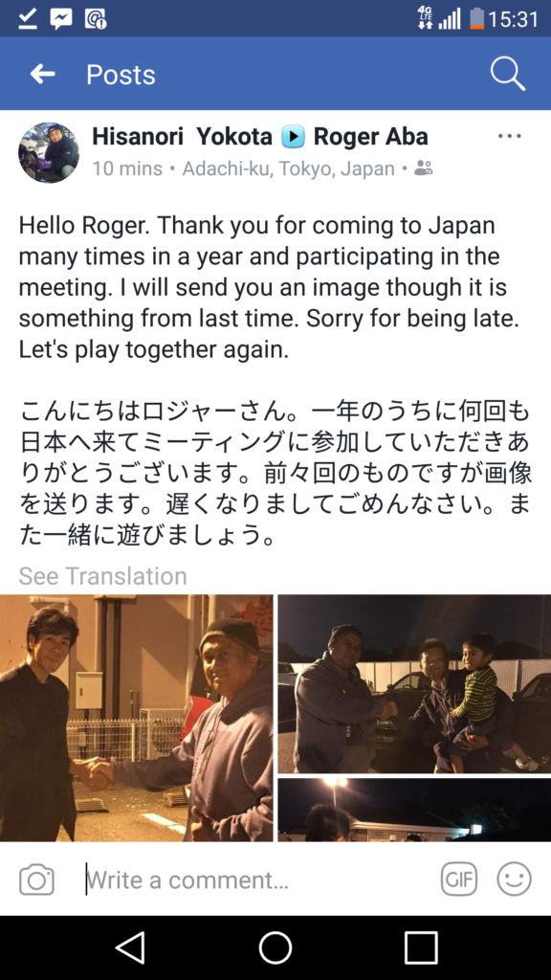551x980 pixels.
Task: Open the left handshake photo
Action: [x=136, y=718]
